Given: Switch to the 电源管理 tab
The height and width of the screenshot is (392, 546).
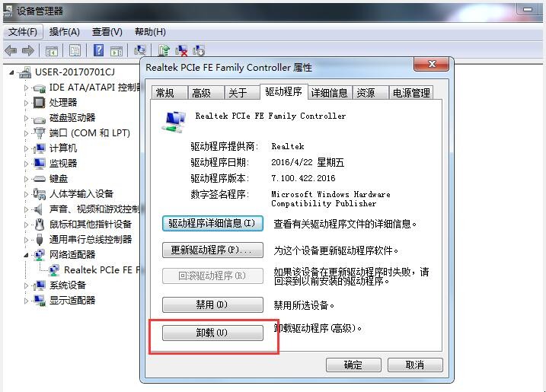Looking at the screenshot, I should 411,93.
